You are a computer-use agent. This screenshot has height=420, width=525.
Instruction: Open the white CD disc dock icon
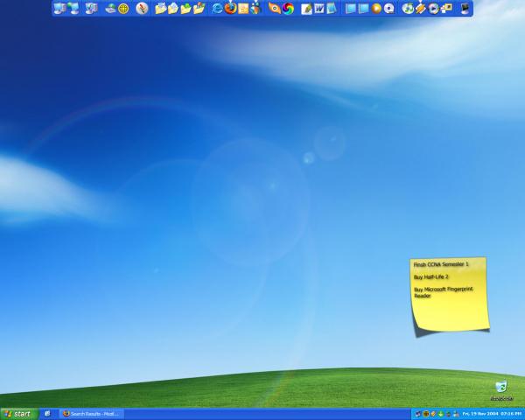388,9
